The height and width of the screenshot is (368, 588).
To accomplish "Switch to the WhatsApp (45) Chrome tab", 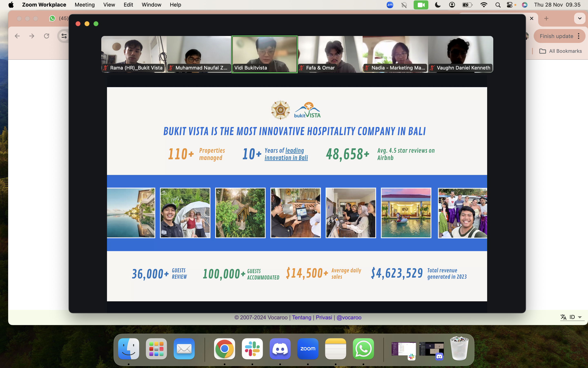I will point(58,18).
